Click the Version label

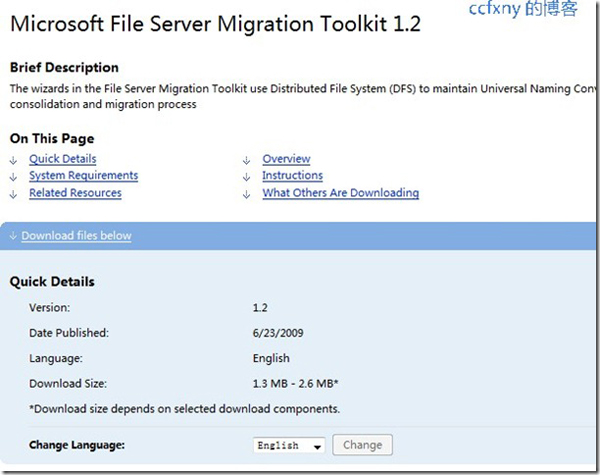click(50, 308)
